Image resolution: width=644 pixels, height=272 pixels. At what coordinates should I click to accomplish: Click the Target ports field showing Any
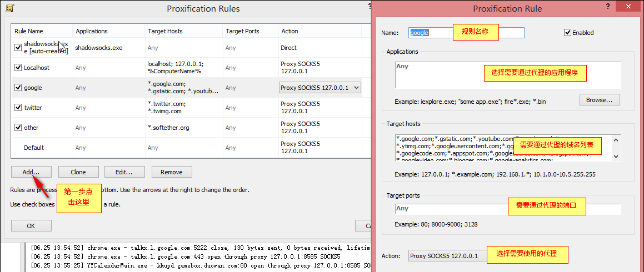pyautogui.click(x=508, y=208)
